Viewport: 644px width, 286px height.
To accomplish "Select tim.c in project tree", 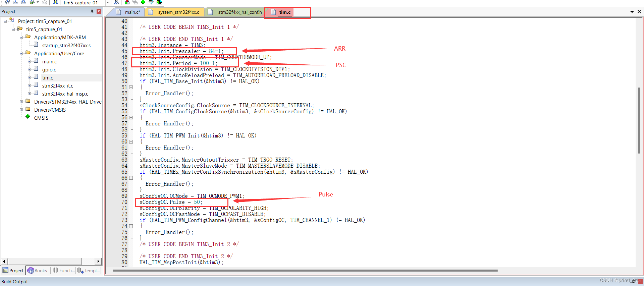I will click(48, 77).
